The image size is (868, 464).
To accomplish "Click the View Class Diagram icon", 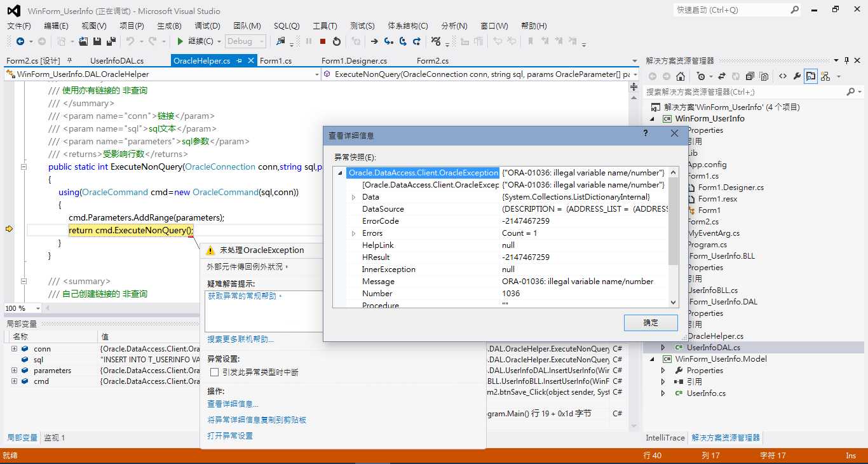I will [825, 76].
